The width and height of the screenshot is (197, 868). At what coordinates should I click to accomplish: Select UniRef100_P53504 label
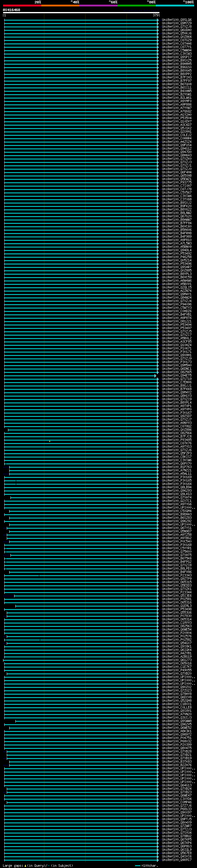pos(177,118)
